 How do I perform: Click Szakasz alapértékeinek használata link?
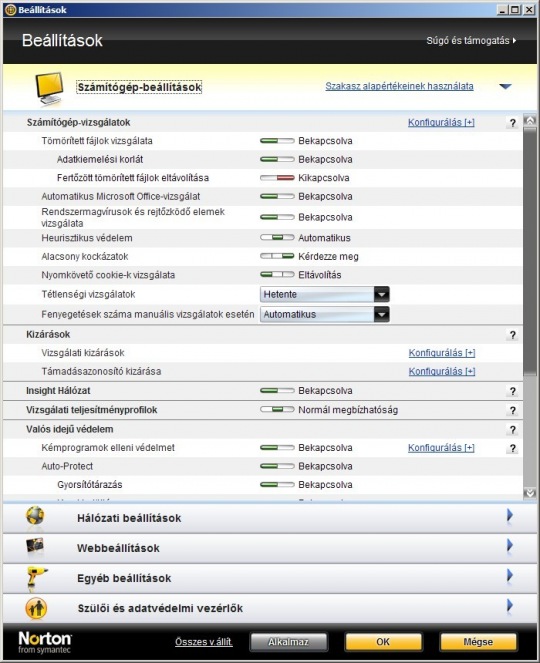pos(399,86)
